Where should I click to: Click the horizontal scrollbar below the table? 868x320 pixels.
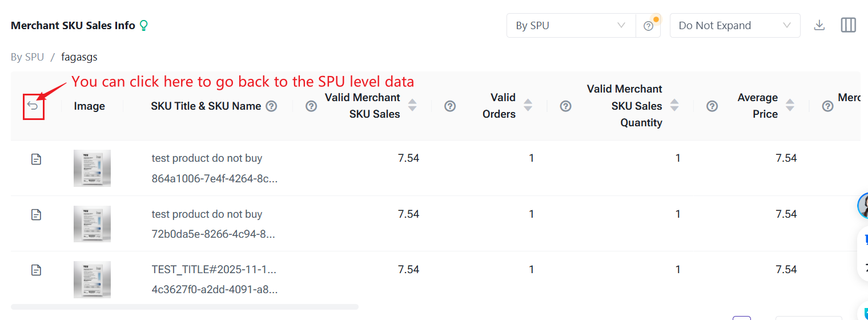coord(184,307)
